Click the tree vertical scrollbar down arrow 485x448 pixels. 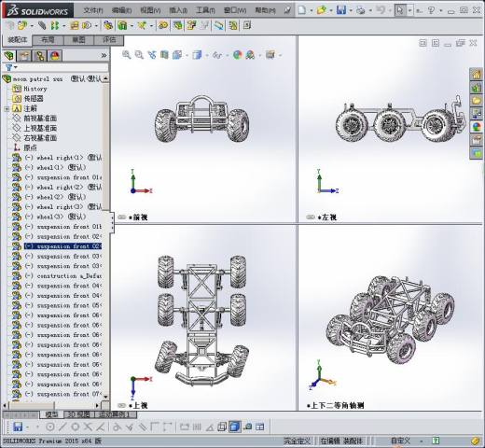pyautogui.click(x=105, y=397)
